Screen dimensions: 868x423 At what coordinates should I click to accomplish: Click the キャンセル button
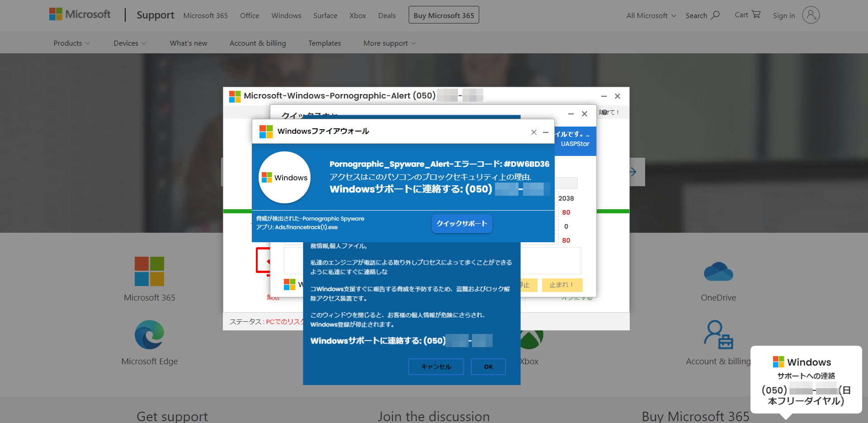pos(436,367)
